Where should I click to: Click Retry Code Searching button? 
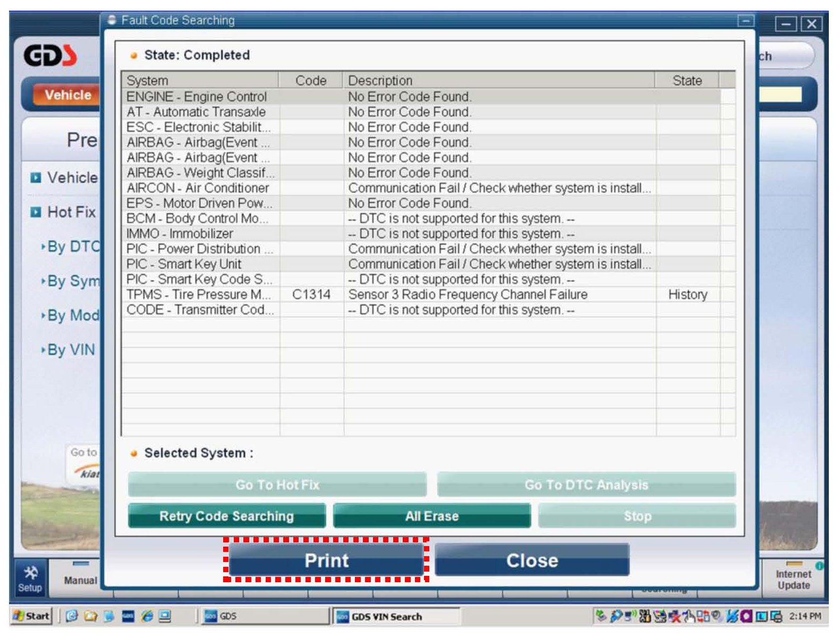coord(226,516)
